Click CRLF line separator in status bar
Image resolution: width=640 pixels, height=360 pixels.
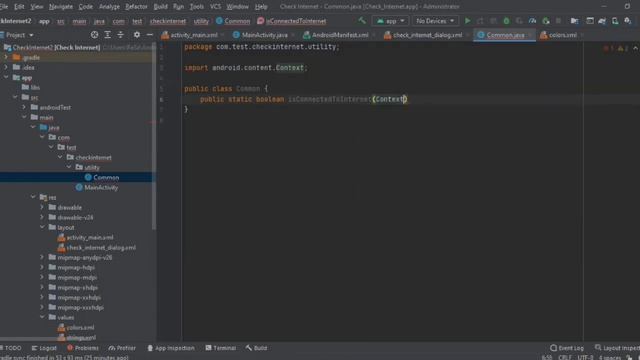pyautogui.click(x=565, y=357)
